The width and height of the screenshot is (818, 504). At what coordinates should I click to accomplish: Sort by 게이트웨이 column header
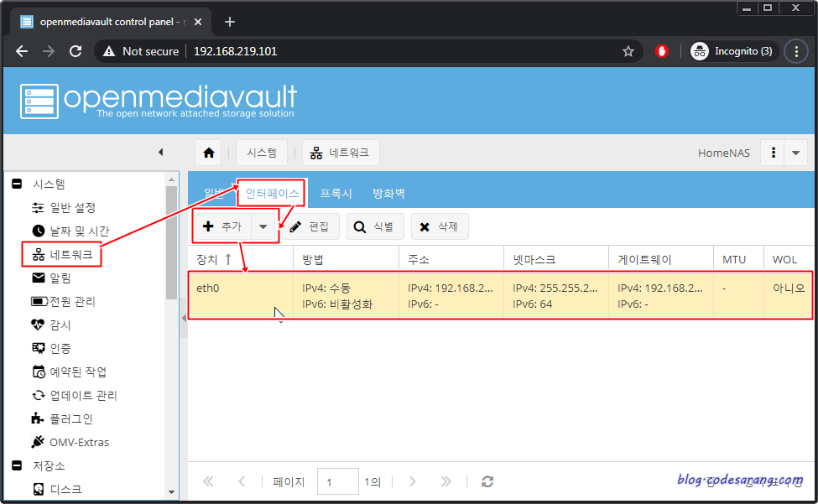click(x=661, y=259)
